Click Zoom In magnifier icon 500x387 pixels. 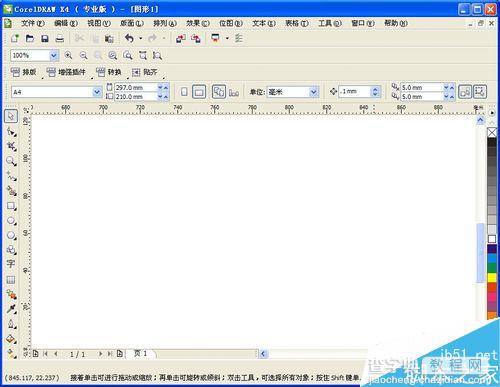click(x=68, y=55)
